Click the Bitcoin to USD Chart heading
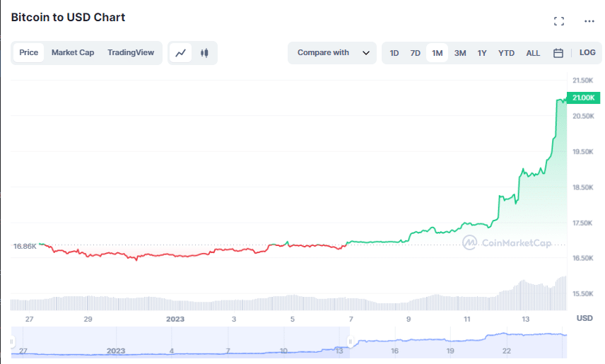Image resolution: width=605 pixels, height=364 pixels. click(68, 18)
